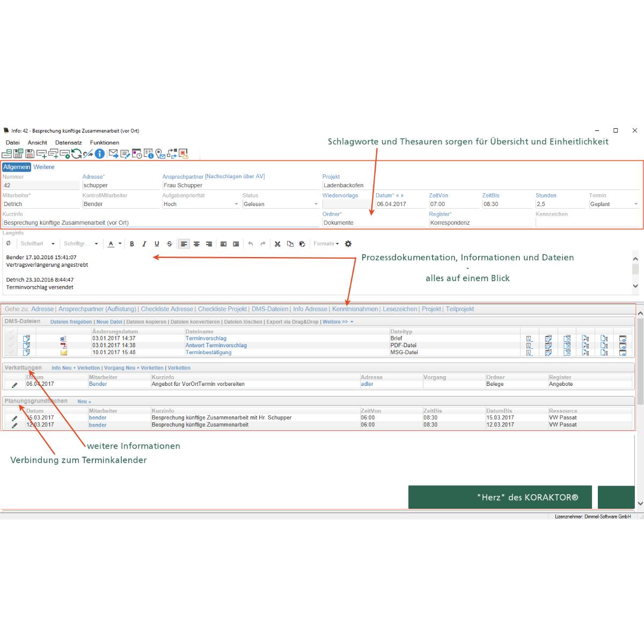Click the clear formatting icon in editor
This screenshot has width=644, height=644.
coord(8,244)
